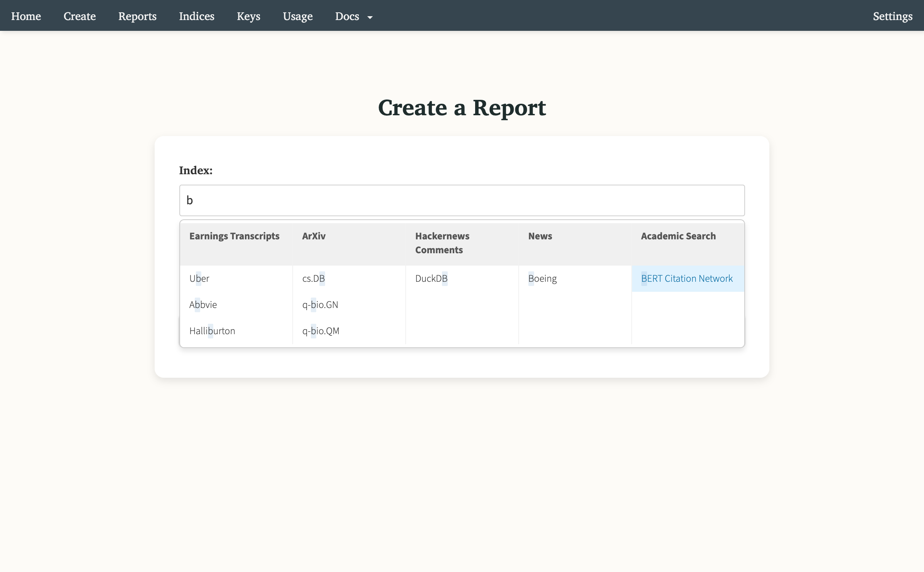Choose q-bio.QM from ArXiv suggestions
The width and height of the screenshot is (924, 572).
(x=320, y=331)
